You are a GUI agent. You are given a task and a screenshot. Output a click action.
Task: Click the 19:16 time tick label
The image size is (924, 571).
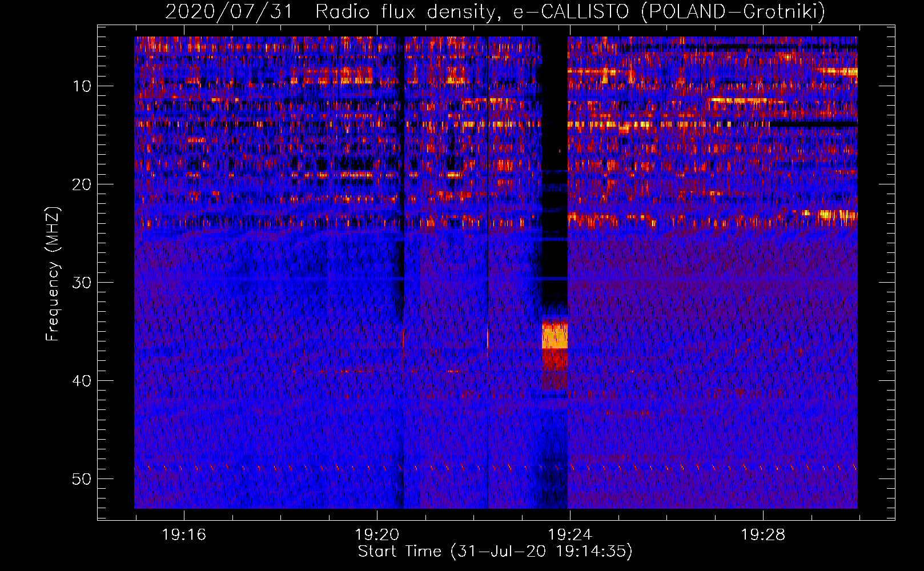[x=184, y=535]
